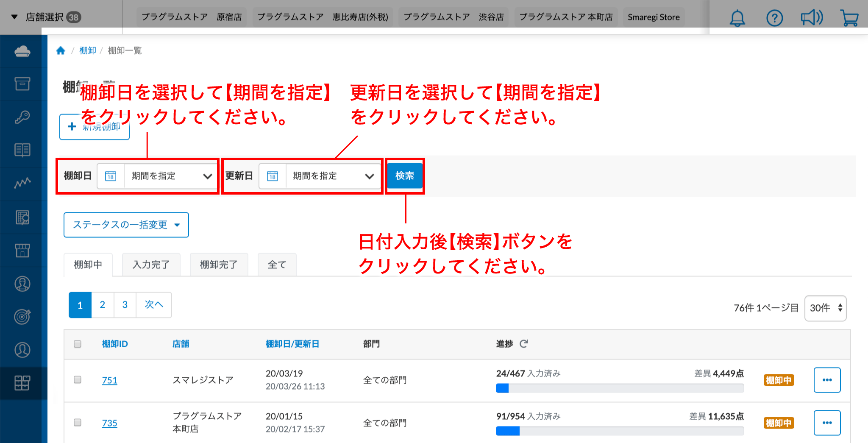
Task: Click the line graph icon in sidebar
Action: click(x=22, y=183)
